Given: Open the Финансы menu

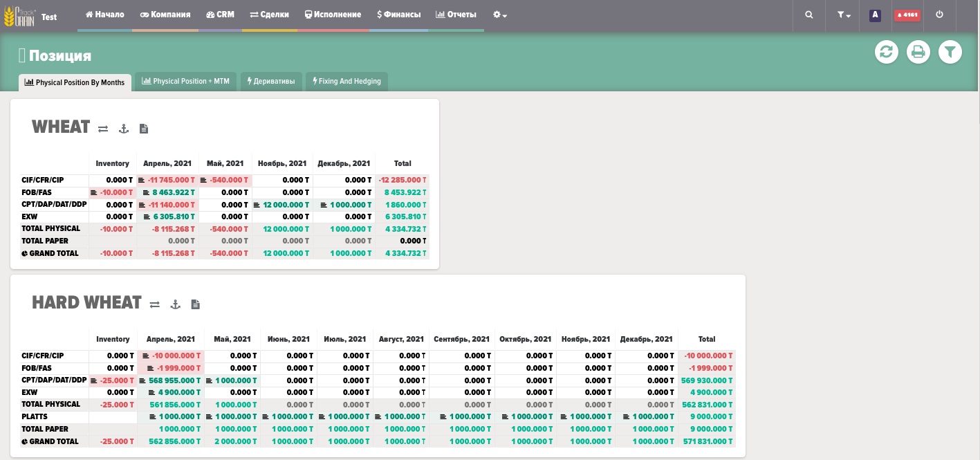Looking at the screenshot, I should [399, 15].
